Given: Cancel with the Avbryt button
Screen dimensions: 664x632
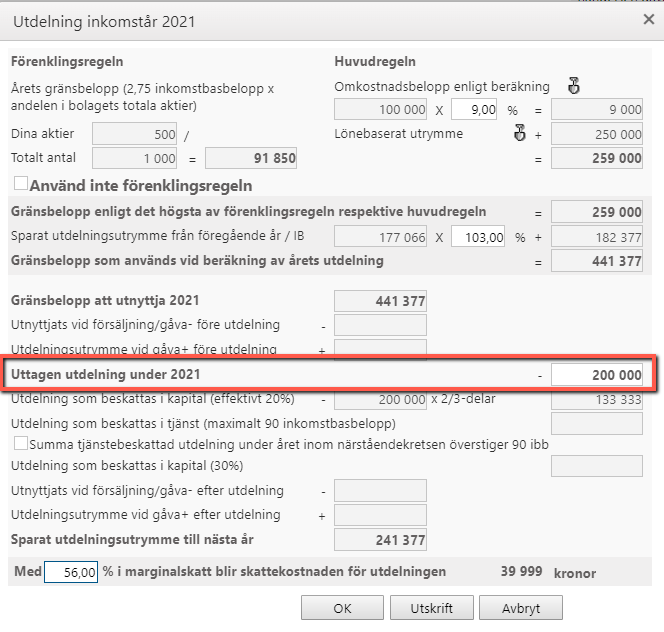Looking at the screenshot, I should (x=521, y=608).
